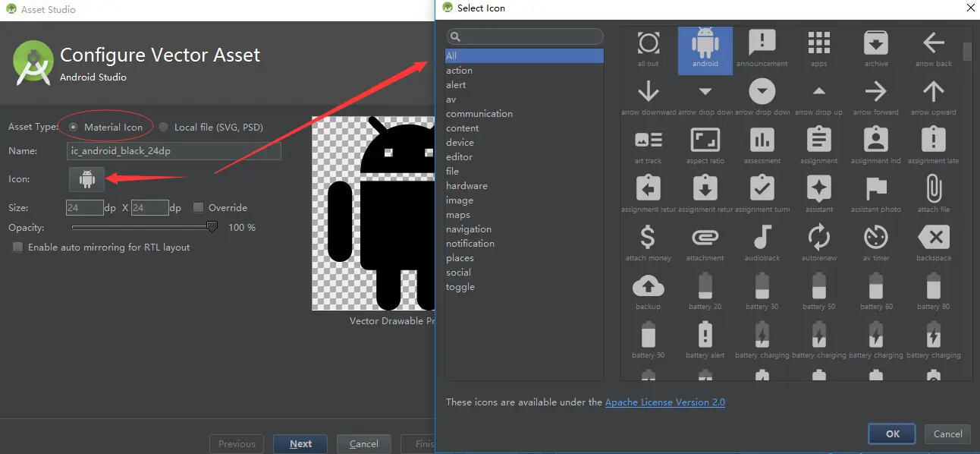
Task: Pick the attach money dollar icon
Action: [x=649, y=238]
